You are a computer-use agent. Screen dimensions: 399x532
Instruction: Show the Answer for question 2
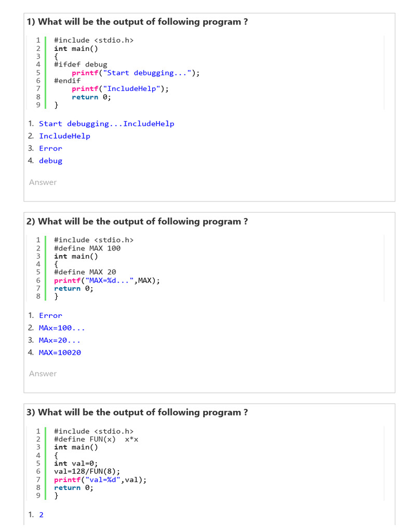coord(43,374)
